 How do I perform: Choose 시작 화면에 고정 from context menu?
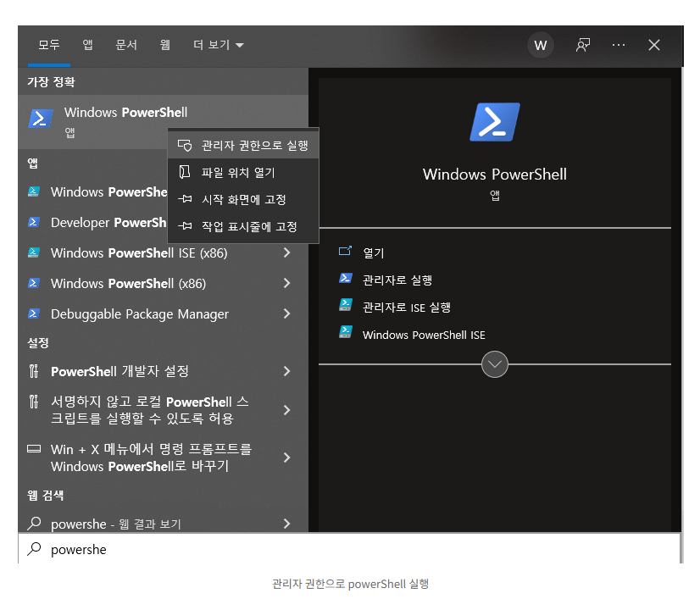click(x=243, y=199)
